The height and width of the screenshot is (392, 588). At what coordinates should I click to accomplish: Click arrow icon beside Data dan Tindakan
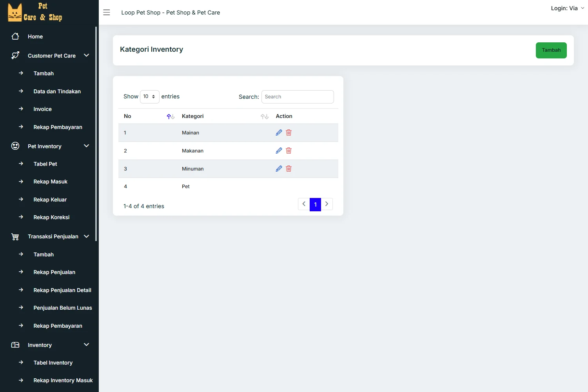point(21,91)
